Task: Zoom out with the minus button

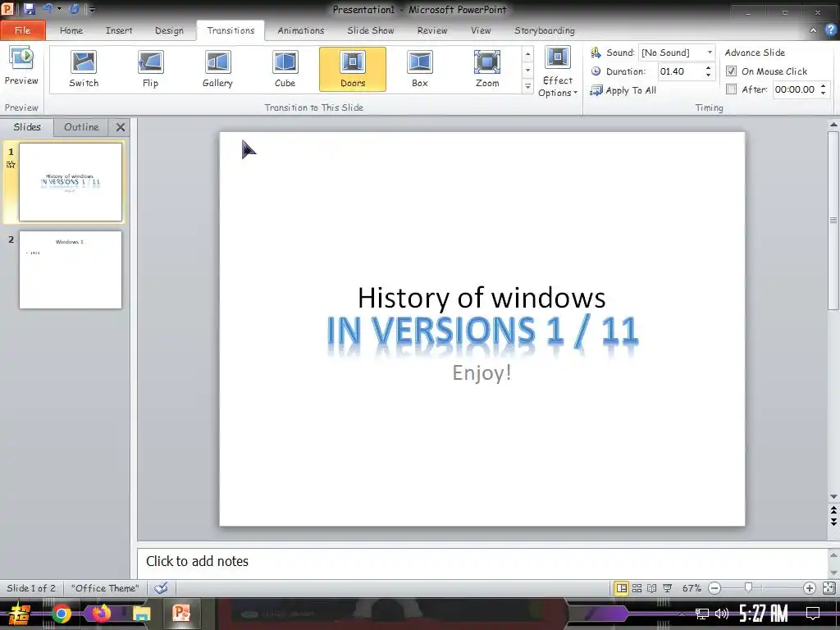Action: point(714,588)
